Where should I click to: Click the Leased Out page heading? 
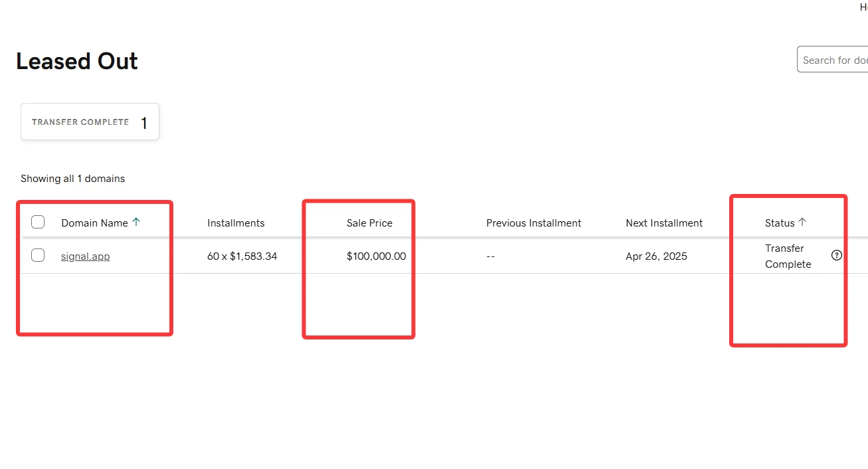(x=77, y=61)
